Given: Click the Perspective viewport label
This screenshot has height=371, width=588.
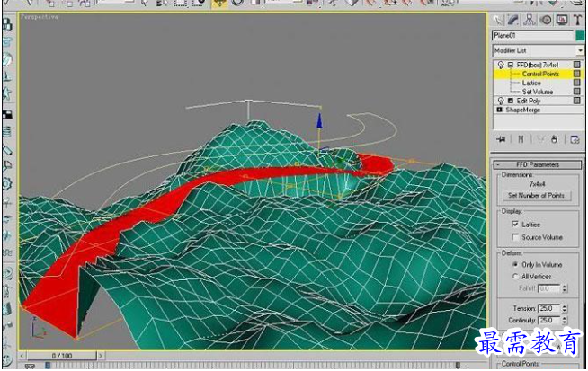Looking at the screenshot, I should click(39, 17).
